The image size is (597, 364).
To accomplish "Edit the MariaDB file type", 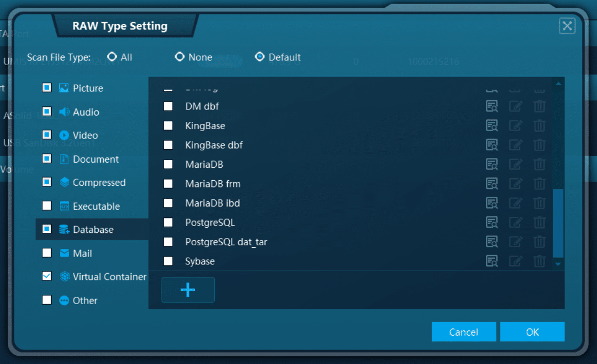I will pos(515,165).
